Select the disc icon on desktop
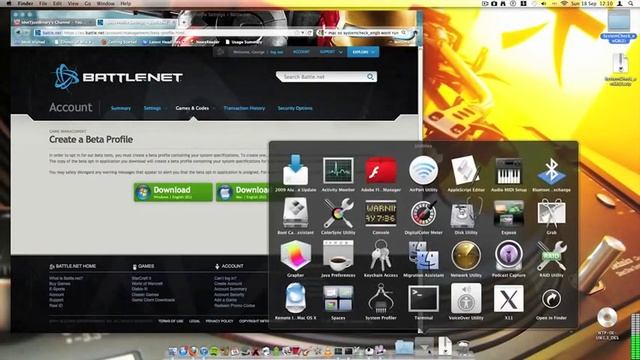Screen dimensions: 640x360 point(607,317)
